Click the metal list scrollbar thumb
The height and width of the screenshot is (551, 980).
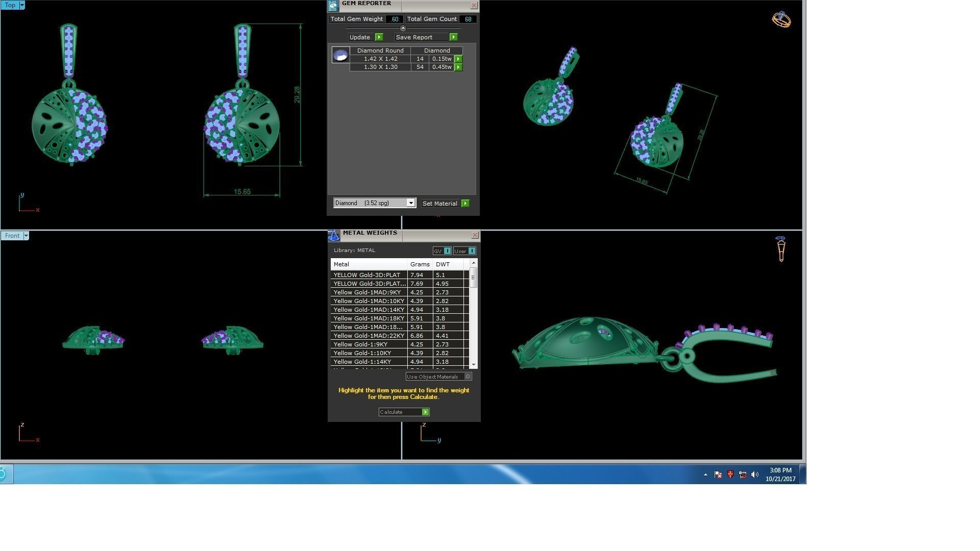coord(474,278)
